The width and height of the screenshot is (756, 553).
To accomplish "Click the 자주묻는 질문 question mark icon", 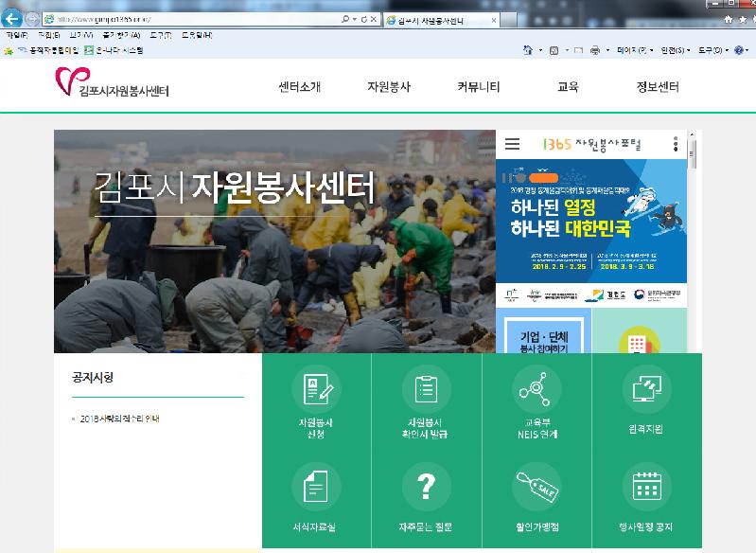I will pyautogui.click(x=427, y=488).
